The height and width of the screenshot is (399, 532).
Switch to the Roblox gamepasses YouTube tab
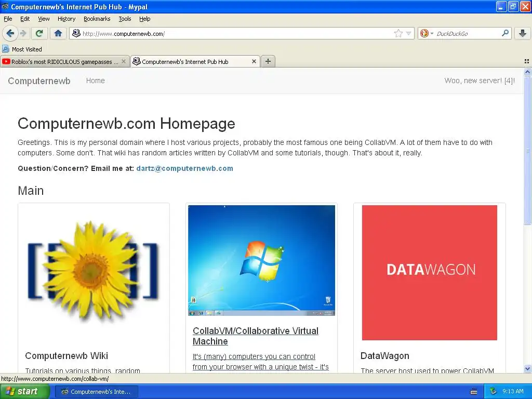[x=64, y=62]
